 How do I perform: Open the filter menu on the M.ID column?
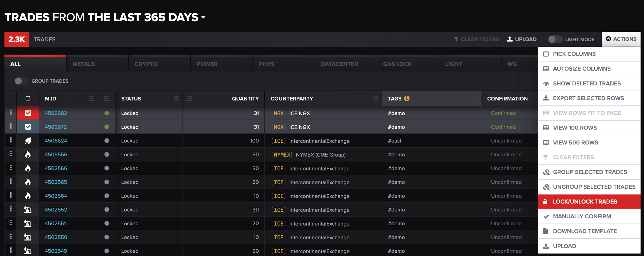coord(91,98)
